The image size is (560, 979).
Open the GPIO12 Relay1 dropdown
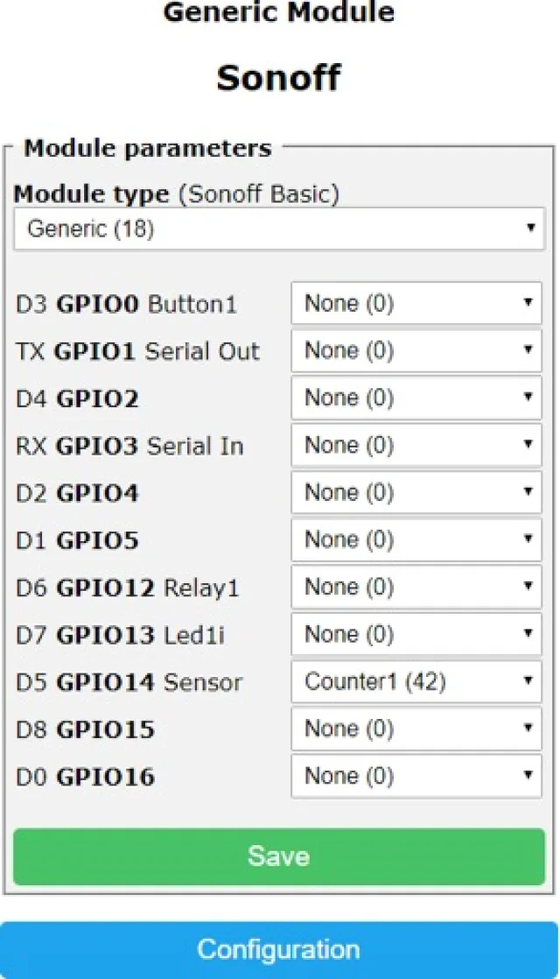click(416, 588)
